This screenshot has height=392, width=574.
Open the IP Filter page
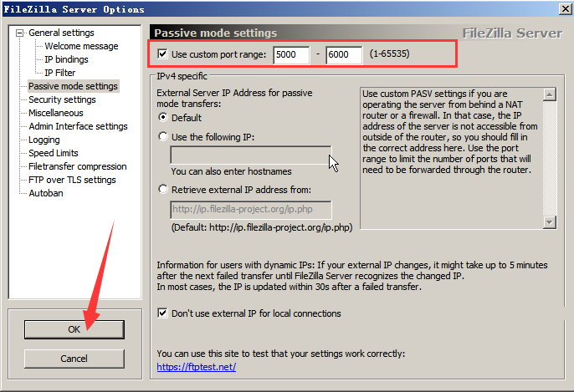tap(59, 73)
